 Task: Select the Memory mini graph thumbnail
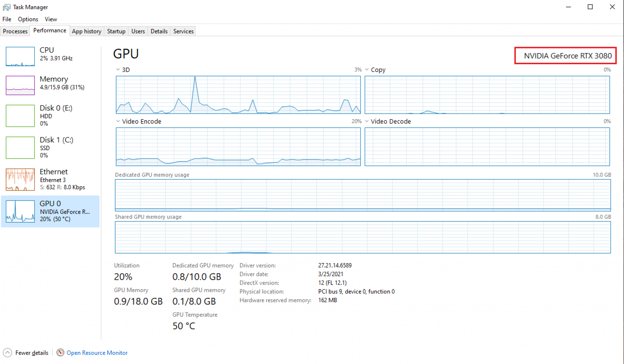[x=20, y=85]
